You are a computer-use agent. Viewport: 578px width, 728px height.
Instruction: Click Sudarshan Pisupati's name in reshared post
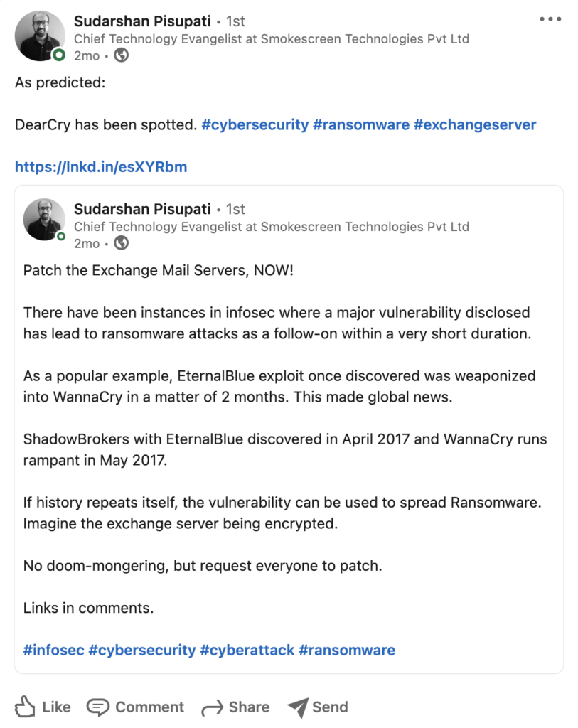[x=142, y=209]
